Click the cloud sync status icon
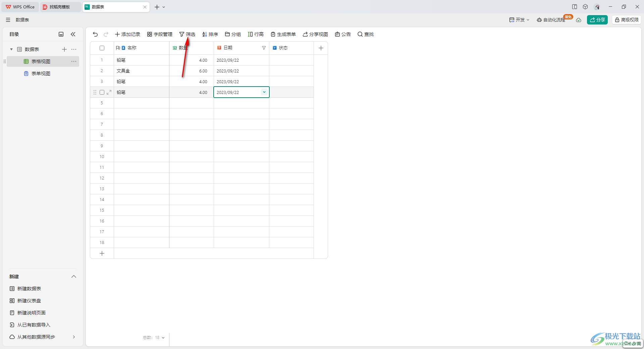Viewport: 644px width, 349px height. coord(579,20)
